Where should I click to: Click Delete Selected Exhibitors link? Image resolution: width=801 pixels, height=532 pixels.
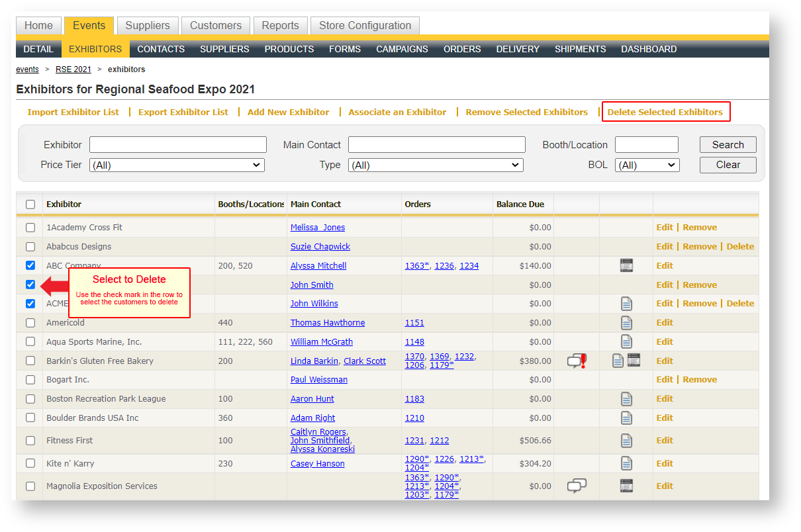coord(665,112)
